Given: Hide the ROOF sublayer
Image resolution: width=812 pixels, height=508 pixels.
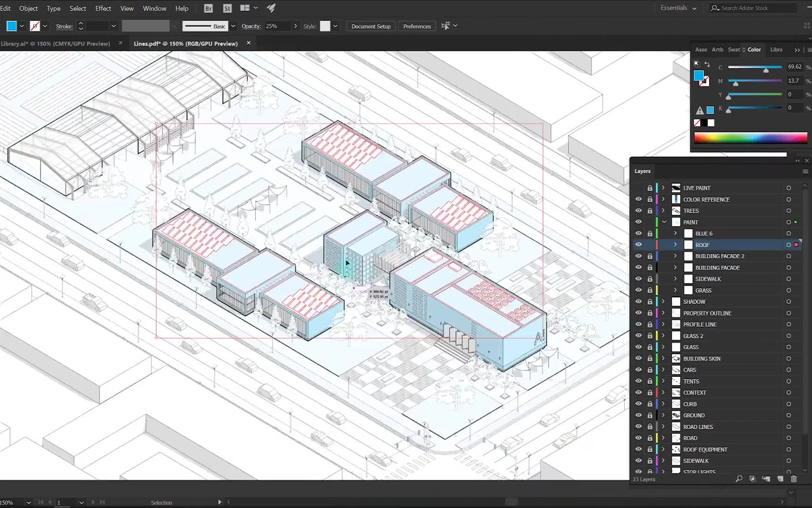Looking at the screenshot, I should pos(639,245).
